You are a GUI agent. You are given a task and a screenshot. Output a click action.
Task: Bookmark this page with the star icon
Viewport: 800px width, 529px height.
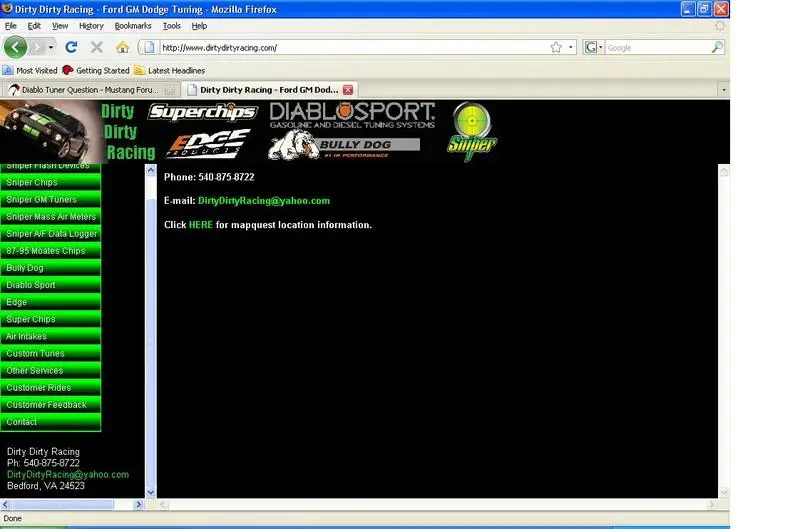pos(556,47)
